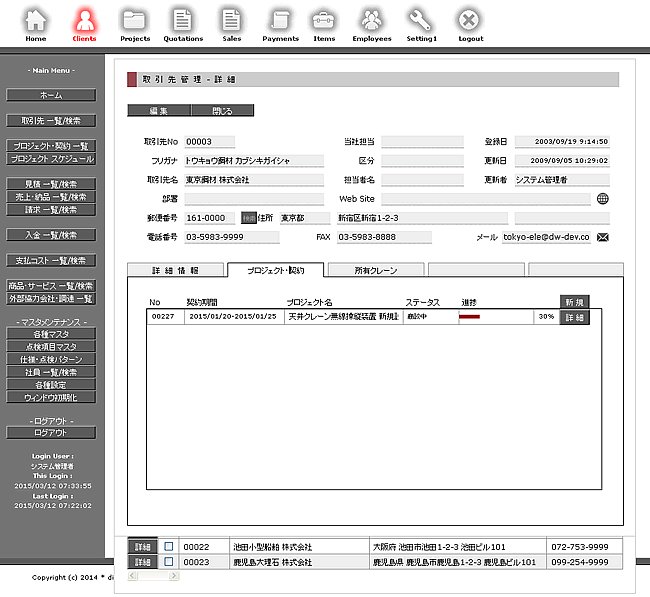Open 詳細 for project 00227

[575, 318]
